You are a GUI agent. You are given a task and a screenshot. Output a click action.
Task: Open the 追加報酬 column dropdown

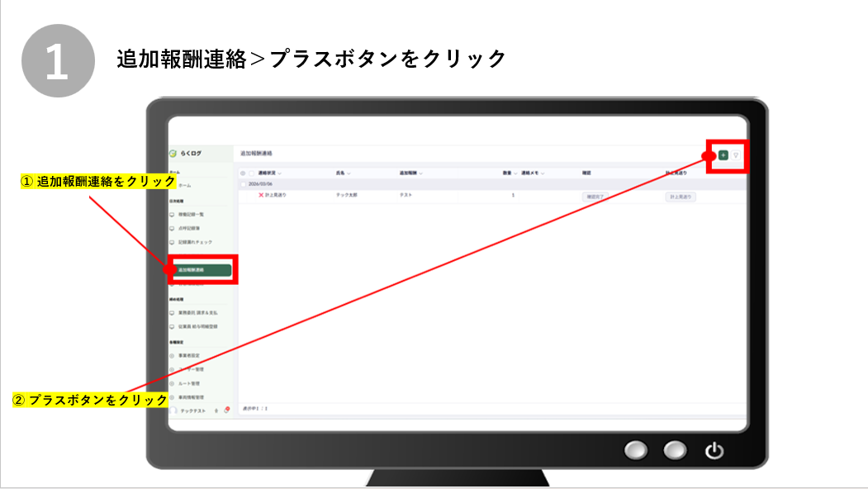click(421, 173)
